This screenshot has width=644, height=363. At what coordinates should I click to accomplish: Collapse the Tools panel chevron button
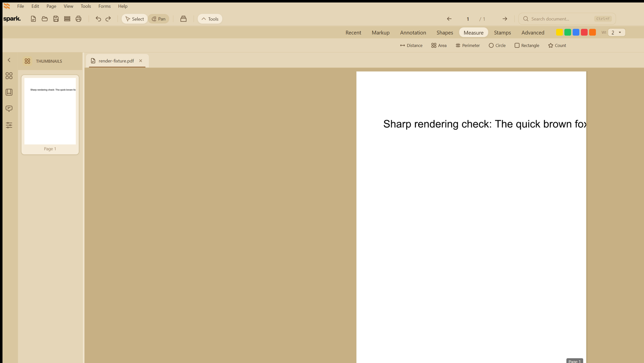point(210,19)
